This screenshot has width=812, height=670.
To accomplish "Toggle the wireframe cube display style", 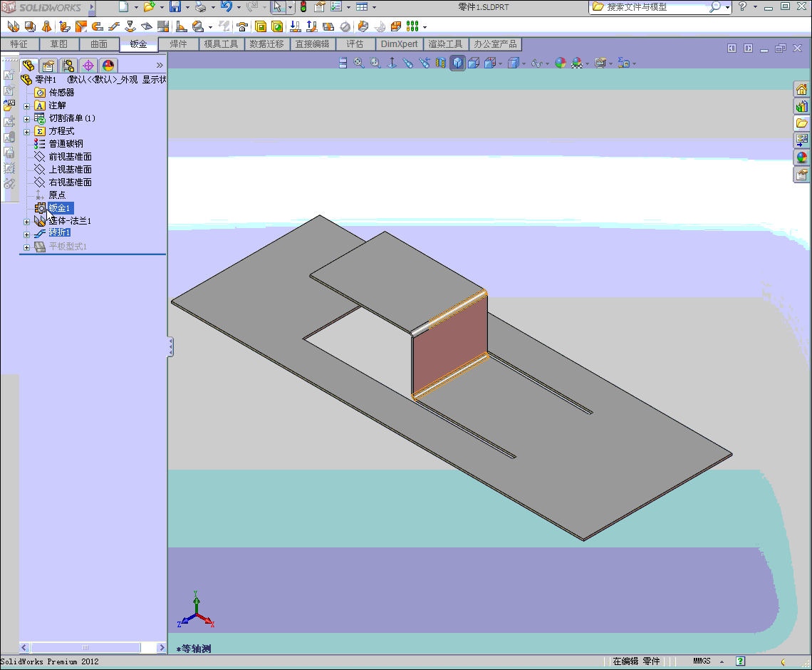I will [x=474, y=63].
